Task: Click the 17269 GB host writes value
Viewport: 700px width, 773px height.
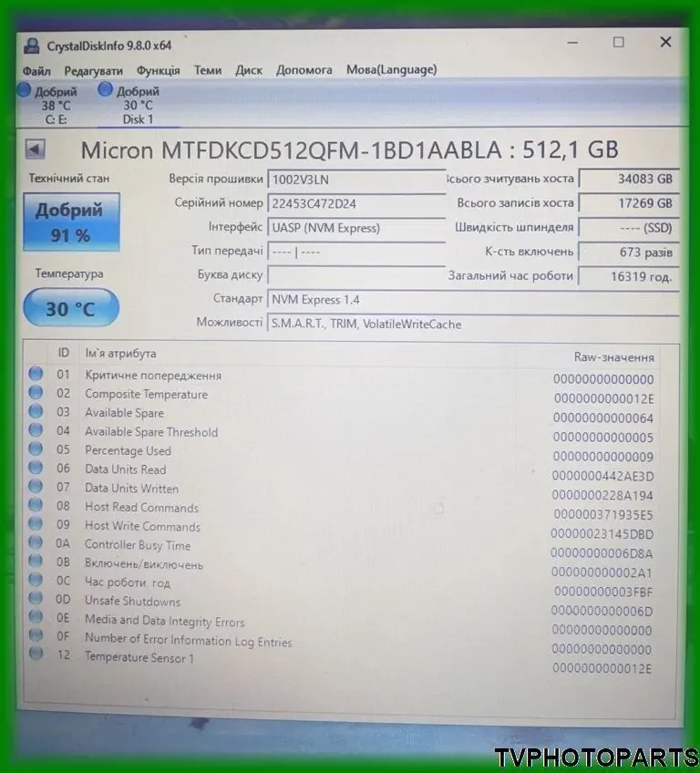Action: [x=629, y=203]
